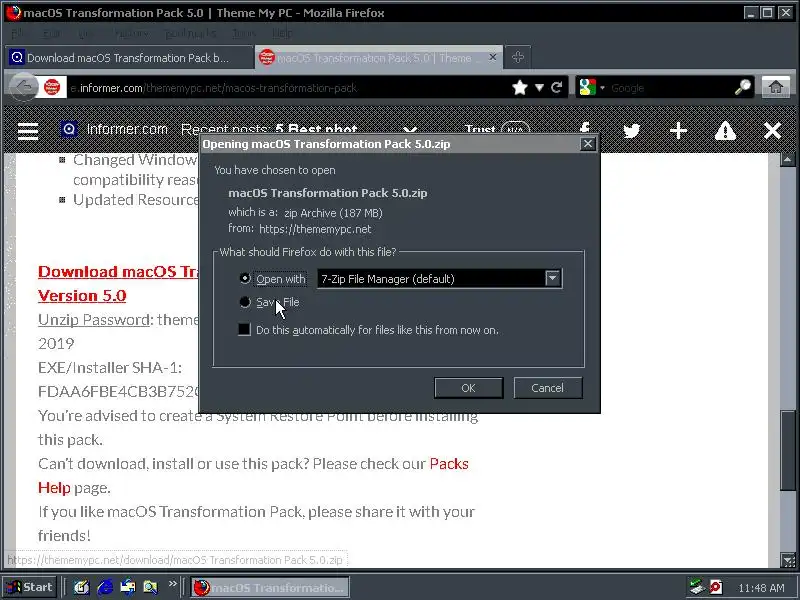Click the address bar URL text
Screen dimensions: 800x600
[x=214, y=88]
